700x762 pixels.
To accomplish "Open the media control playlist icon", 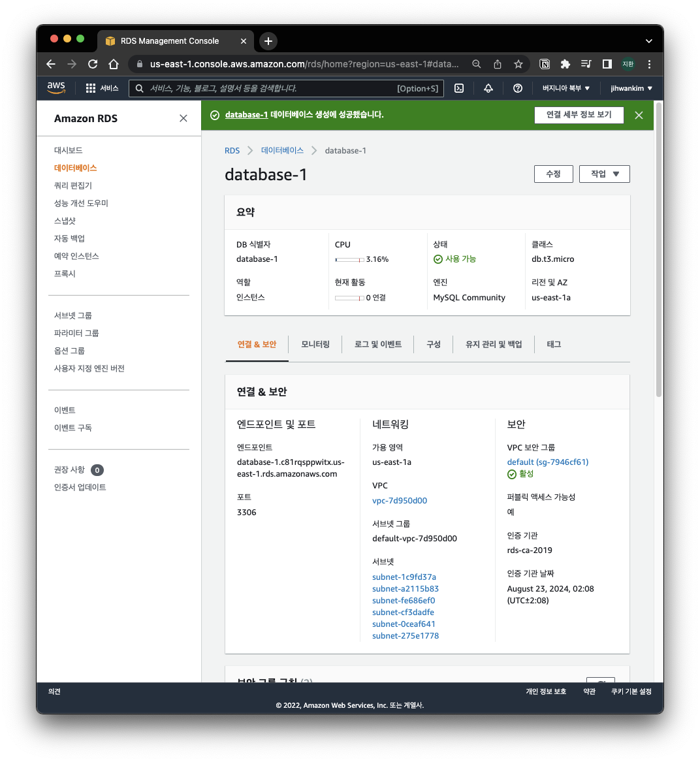I will 586,64.
